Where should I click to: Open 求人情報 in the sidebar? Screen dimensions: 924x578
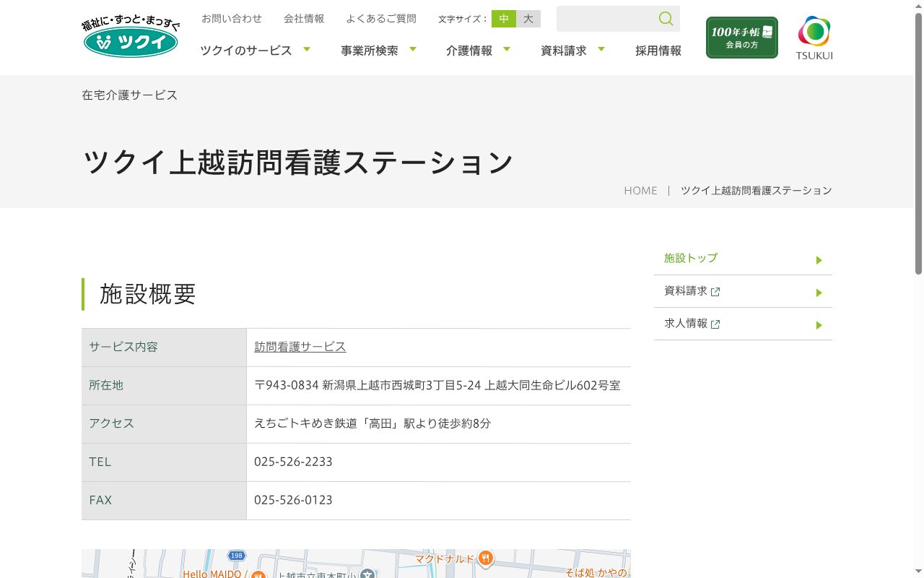tap(686, 324)
